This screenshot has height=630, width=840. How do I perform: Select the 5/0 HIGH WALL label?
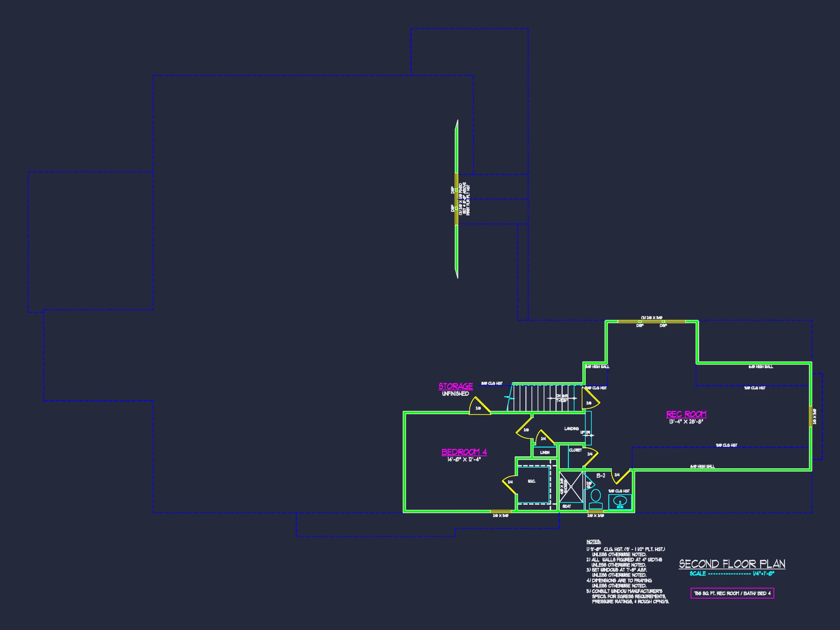pos(597,367)
